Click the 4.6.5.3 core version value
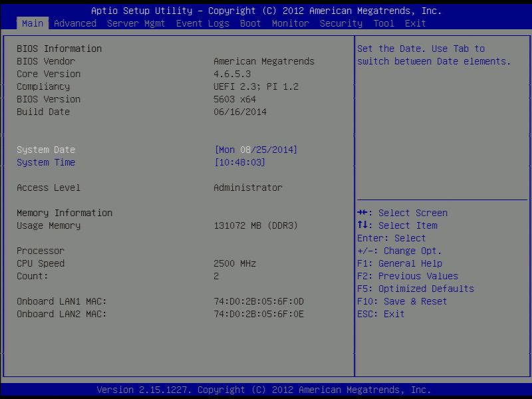The image size is (532, 399). point(232,74)
